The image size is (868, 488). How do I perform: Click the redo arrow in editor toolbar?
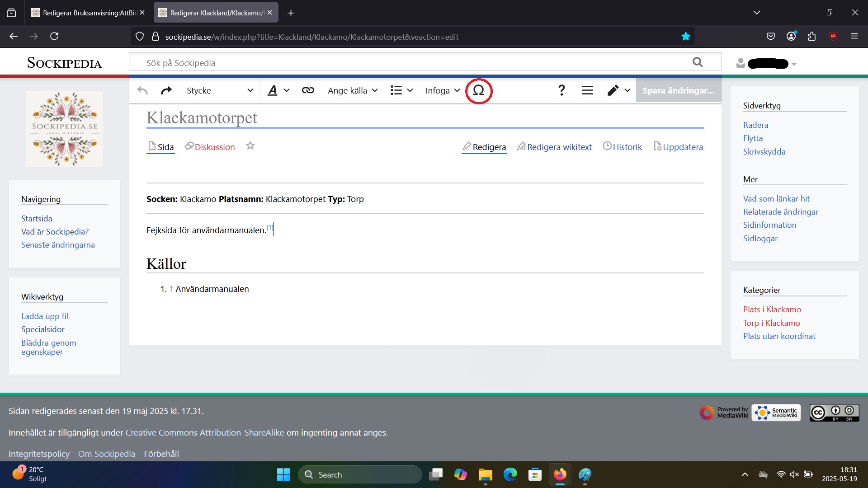pyautogui.click(x=166, y=90)
